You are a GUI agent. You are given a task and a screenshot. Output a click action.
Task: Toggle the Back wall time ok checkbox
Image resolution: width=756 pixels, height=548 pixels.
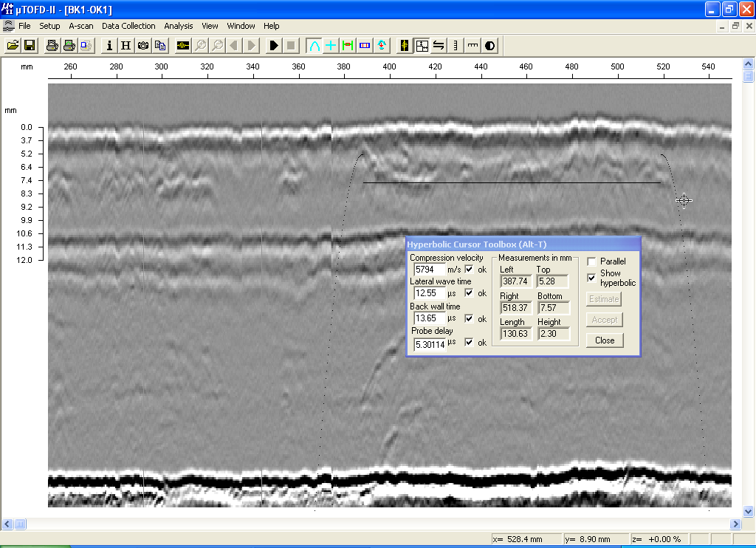pos(469,318)
